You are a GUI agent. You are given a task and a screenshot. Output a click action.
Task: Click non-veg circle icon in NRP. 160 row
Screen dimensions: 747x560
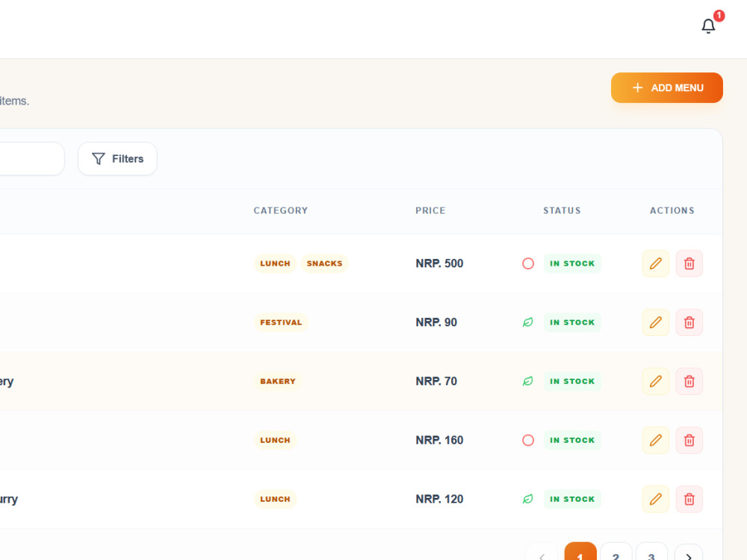[528, 440]
